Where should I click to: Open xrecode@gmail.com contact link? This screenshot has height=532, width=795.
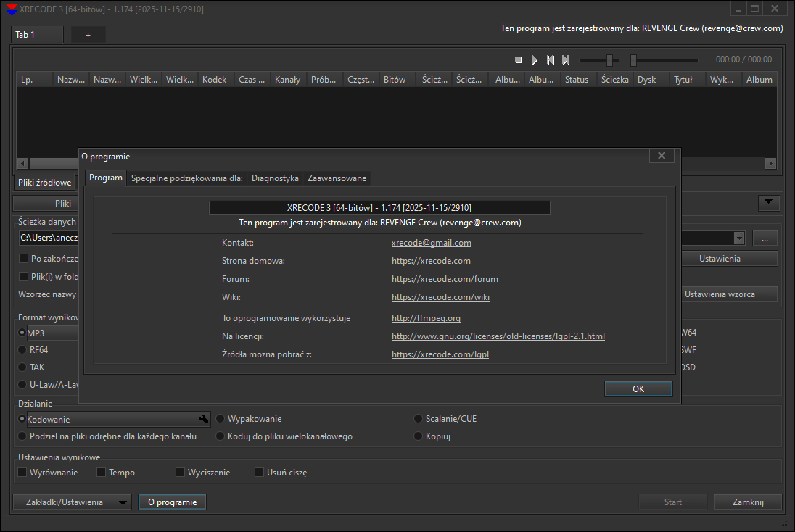[x=431, y=243]
